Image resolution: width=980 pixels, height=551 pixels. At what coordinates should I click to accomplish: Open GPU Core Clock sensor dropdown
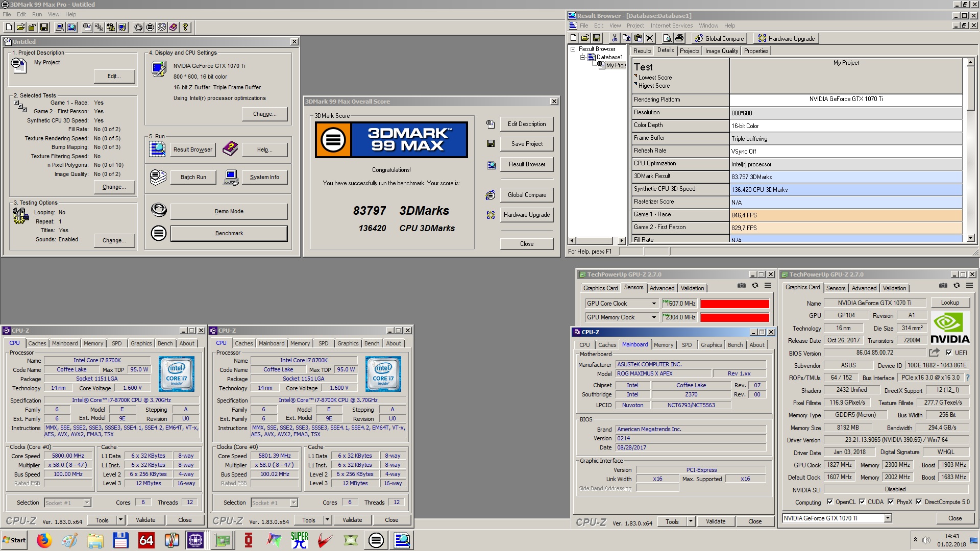(654, 304)
